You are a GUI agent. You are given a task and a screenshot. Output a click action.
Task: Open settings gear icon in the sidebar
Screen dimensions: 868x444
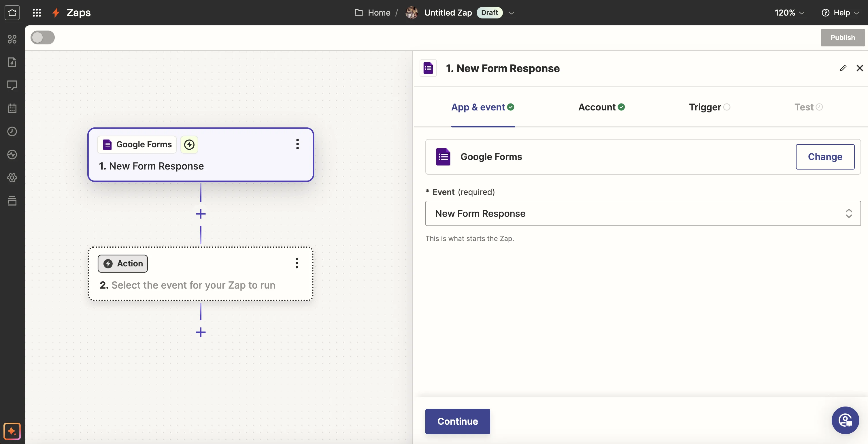[x=12, y=178]
